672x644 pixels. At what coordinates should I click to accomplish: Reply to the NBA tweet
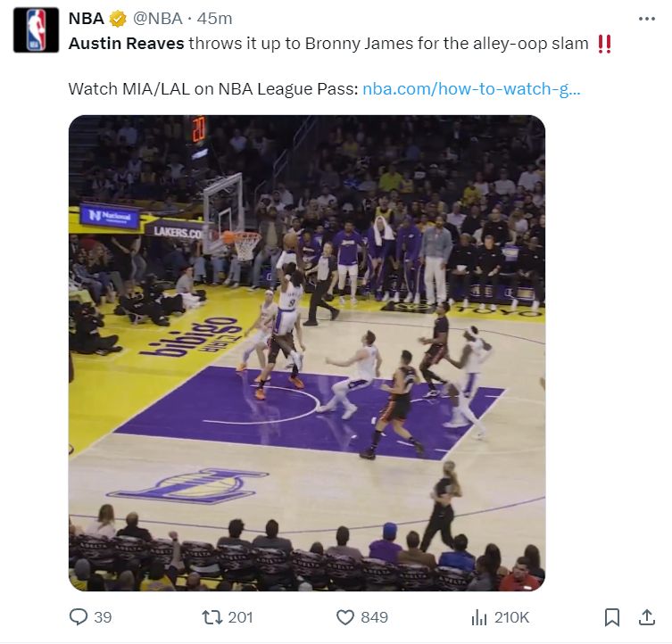(79, 616)
